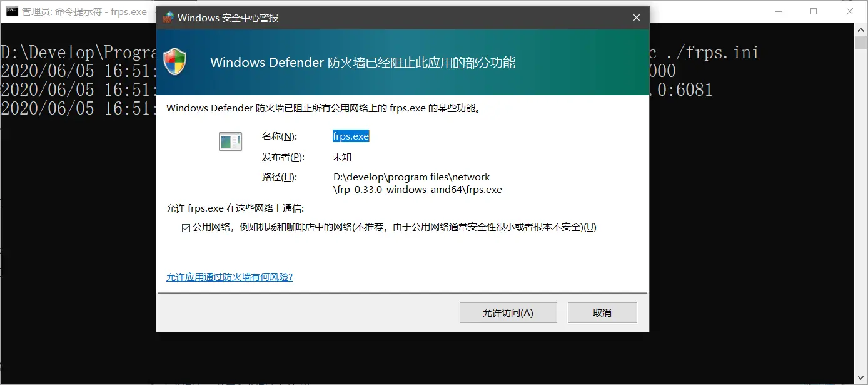
Task: Click the 名称(N) label
Action: click(280, 136)
